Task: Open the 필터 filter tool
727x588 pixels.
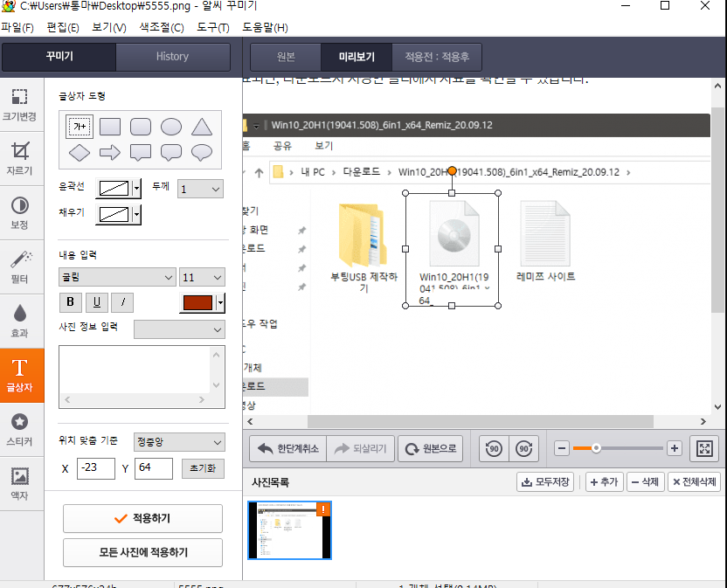Action: 19,267
